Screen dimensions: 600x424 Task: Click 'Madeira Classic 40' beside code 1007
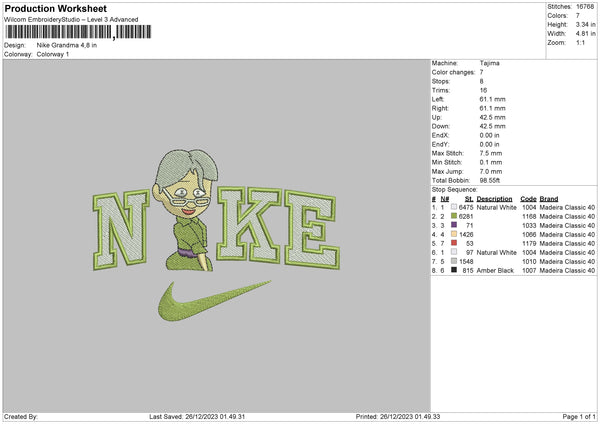[567, 271]
